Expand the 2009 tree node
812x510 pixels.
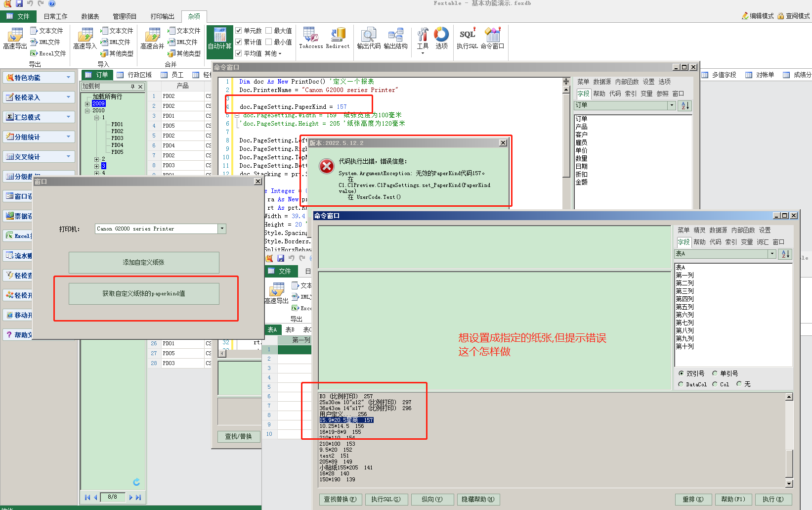pyautogui.click(x=87, y=104)
